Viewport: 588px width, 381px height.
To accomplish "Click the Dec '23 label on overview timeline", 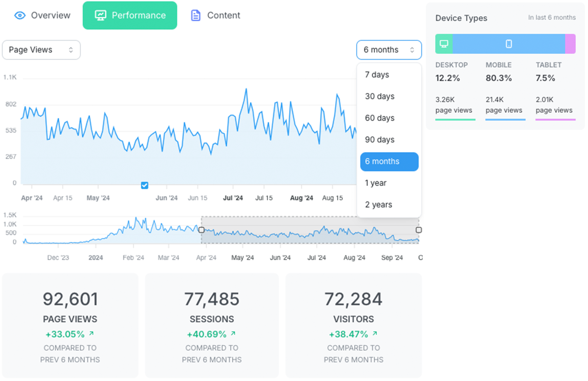I will pos(58,258).
